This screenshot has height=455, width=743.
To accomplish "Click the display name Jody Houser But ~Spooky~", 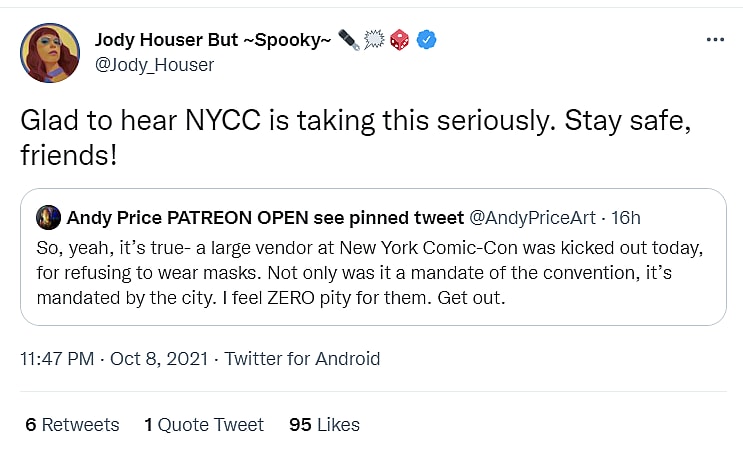I will tap(214, 40).
